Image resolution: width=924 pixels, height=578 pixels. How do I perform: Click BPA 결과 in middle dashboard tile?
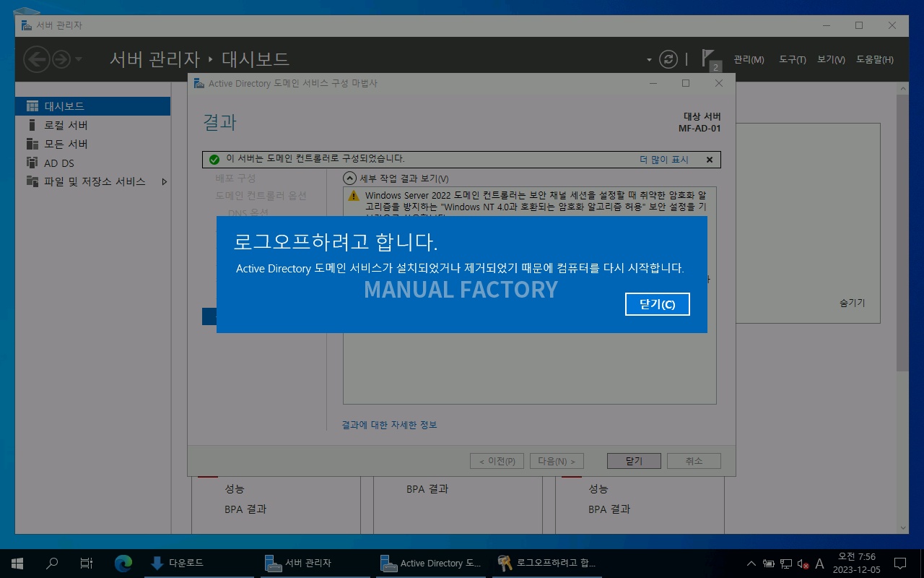click(427, 489)
